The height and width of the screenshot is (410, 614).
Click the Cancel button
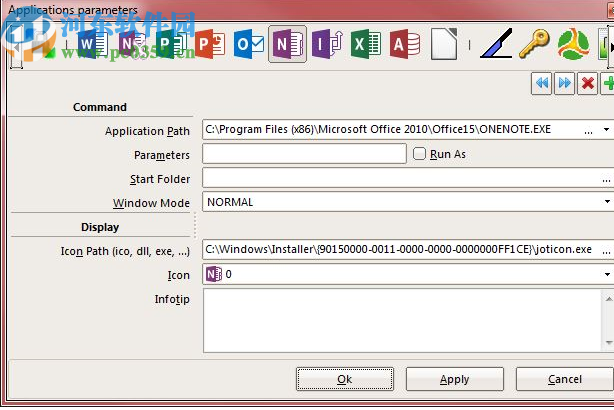tap(565, 379)
